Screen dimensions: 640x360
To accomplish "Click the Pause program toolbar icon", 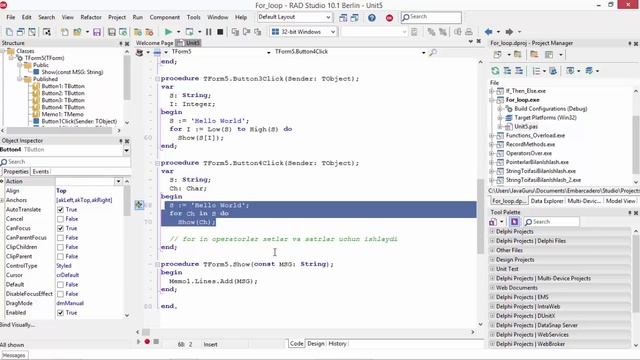I will click(x=209, y=31).
